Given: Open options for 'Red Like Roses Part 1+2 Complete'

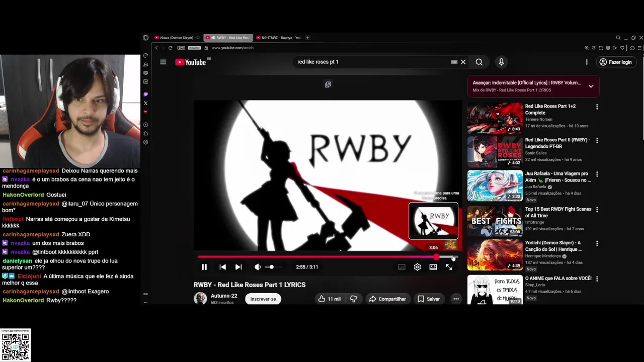Looking at the screenshot, I should click(x=597, y=107).
